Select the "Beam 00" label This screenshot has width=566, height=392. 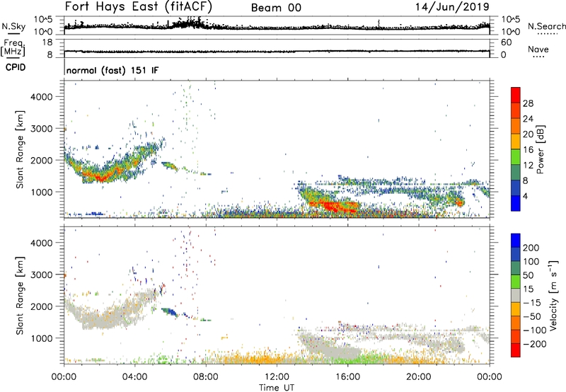pyautogui.click(x=276, y=8)
